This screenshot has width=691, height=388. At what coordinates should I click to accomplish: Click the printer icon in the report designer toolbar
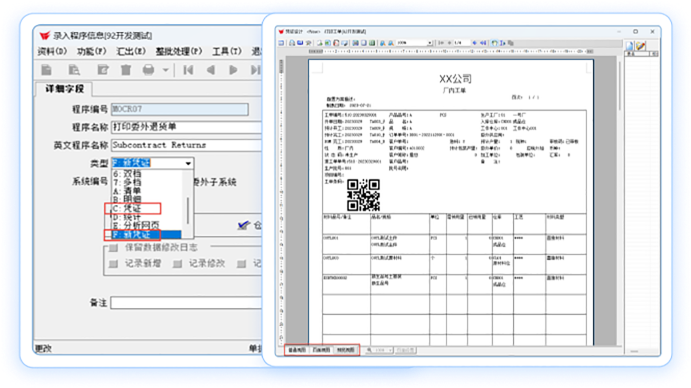click(x=292, y=43)
